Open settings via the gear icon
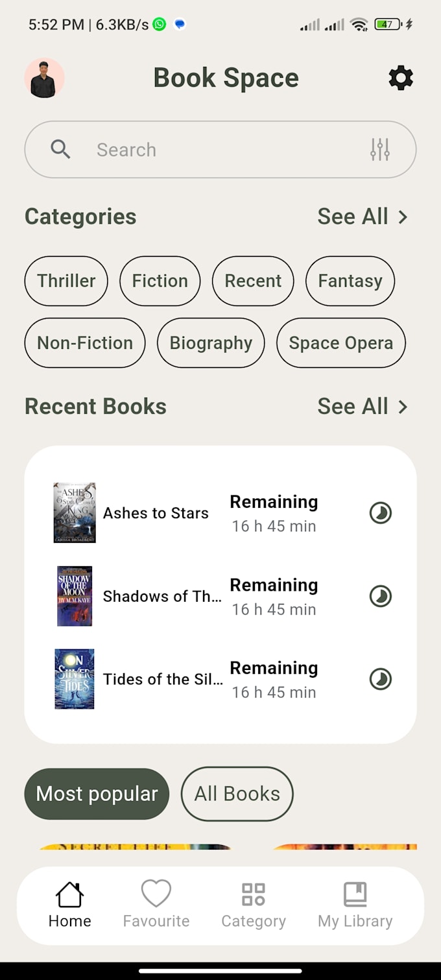 tap(400, 78)
